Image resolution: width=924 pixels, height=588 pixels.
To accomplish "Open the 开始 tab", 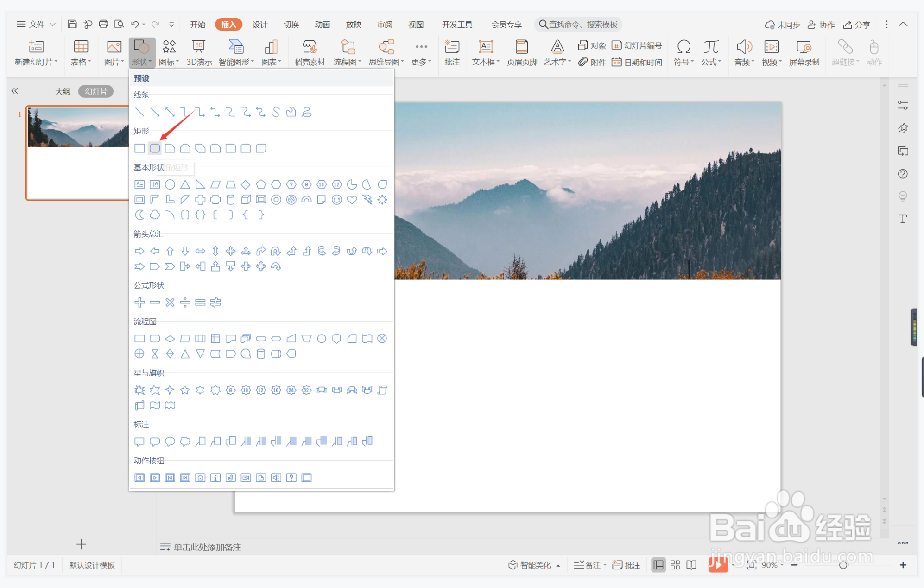I will [x=198, y=25].
